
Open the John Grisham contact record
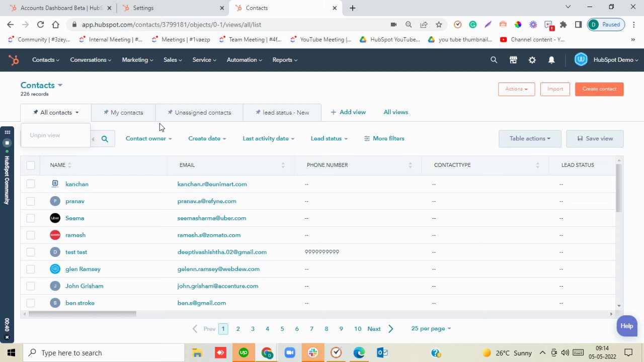(85, 286)
